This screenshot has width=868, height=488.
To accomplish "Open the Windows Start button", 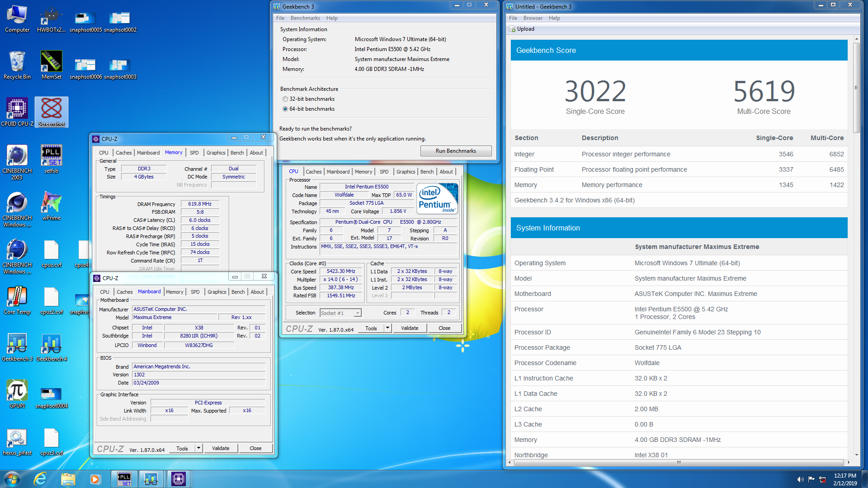I will pos(12,479).
